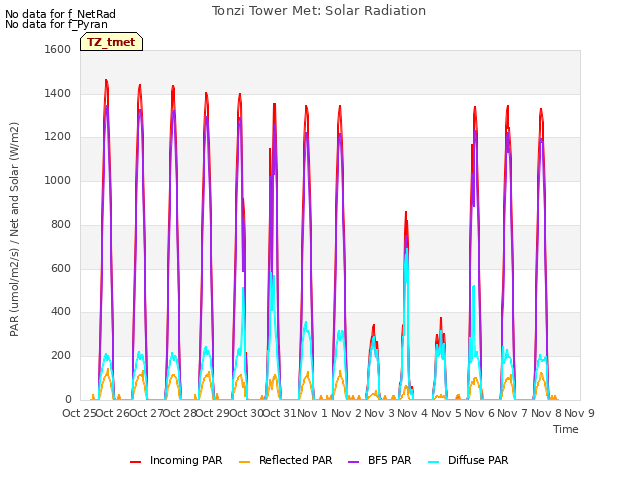The image size is (640, 480).
Task: Click the 1400 y-axis tick value
Action: 58,93
